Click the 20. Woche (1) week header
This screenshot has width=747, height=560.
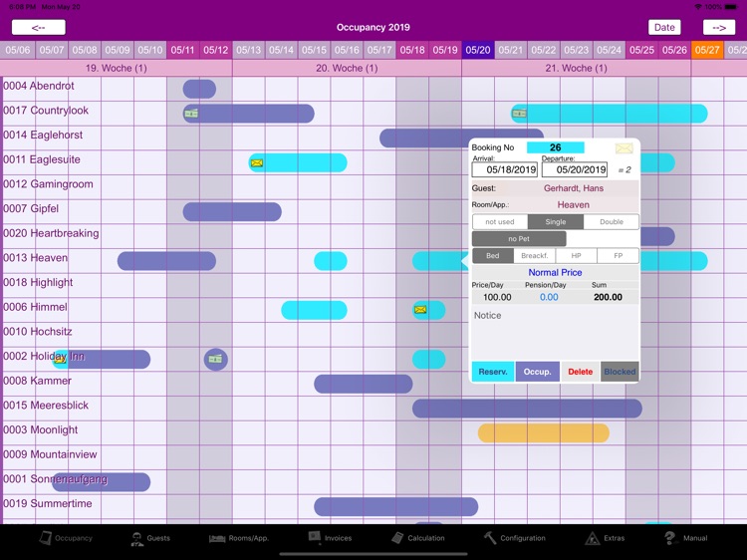pos(347,68)
